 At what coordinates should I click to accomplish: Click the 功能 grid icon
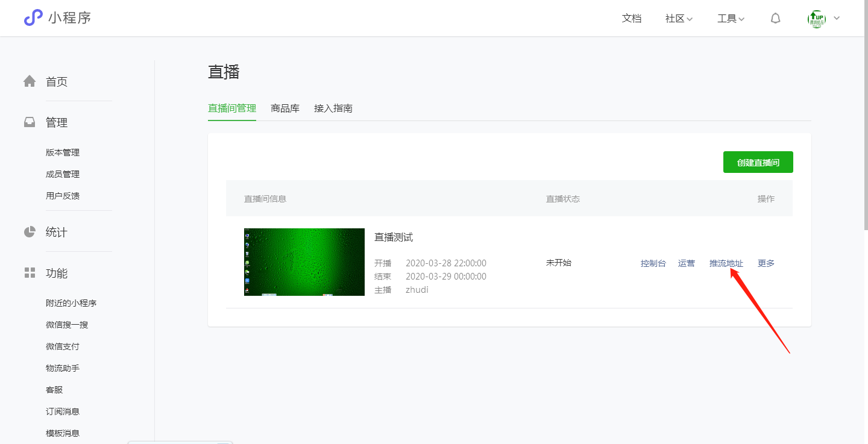click(x=30, y=273)
